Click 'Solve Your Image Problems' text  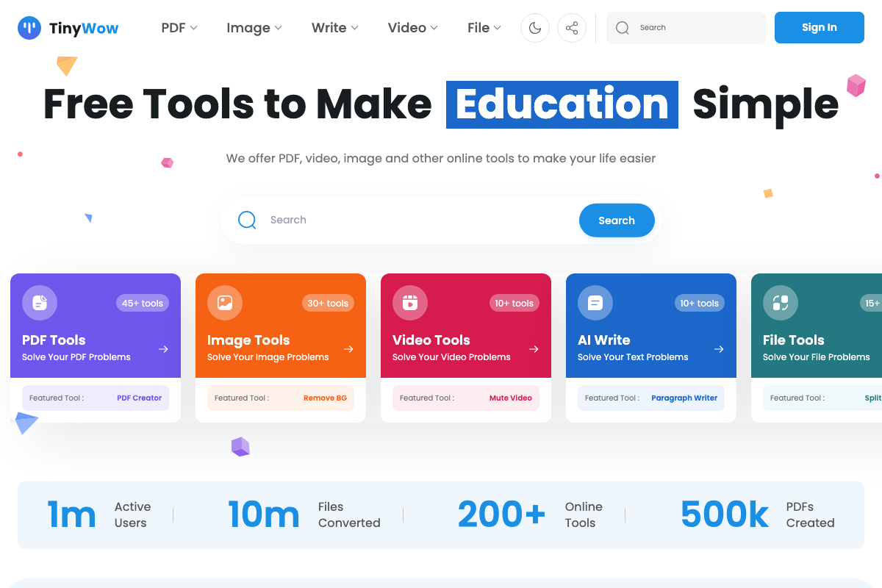[268, 357]
